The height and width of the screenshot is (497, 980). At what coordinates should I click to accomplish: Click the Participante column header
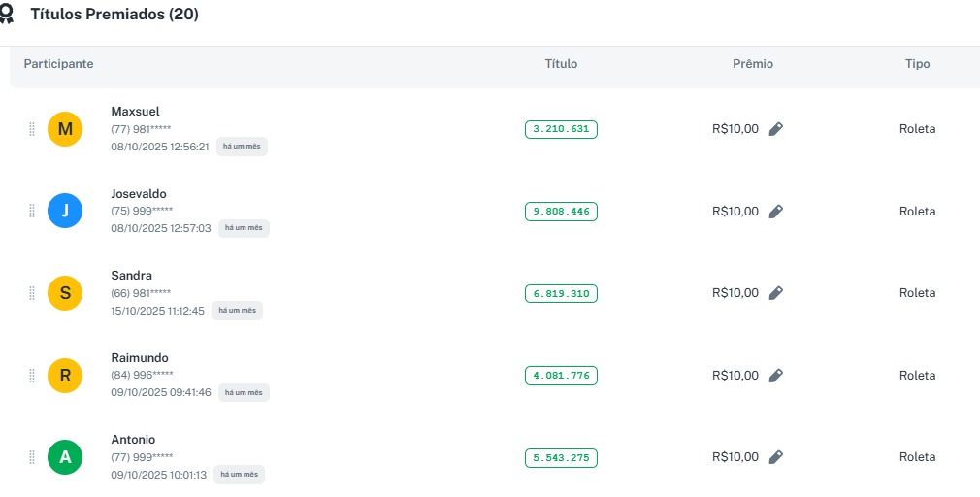pyautogui.click(x=58, y=64)
